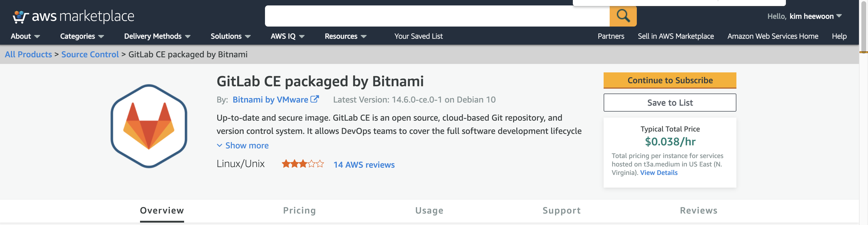Image resolution: width=868 pixels, height=225 pixels.
Task: Open 14 AWS reviews link
Action: 364,165
